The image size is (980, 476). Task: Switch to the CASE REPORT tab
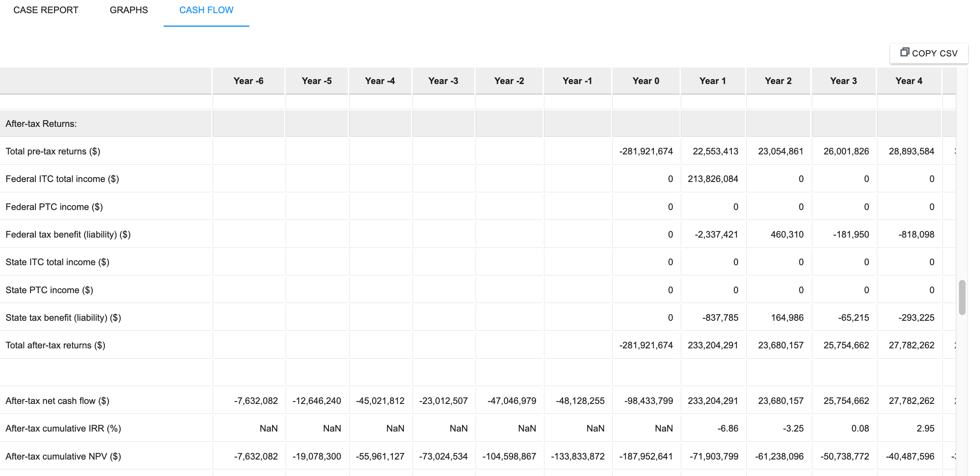[46, 10]
